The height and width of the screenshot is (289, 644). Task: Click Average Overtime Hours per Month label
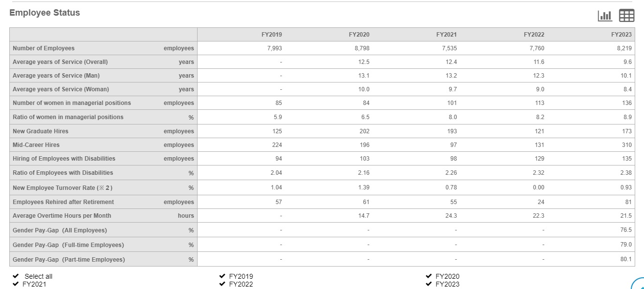62,216
